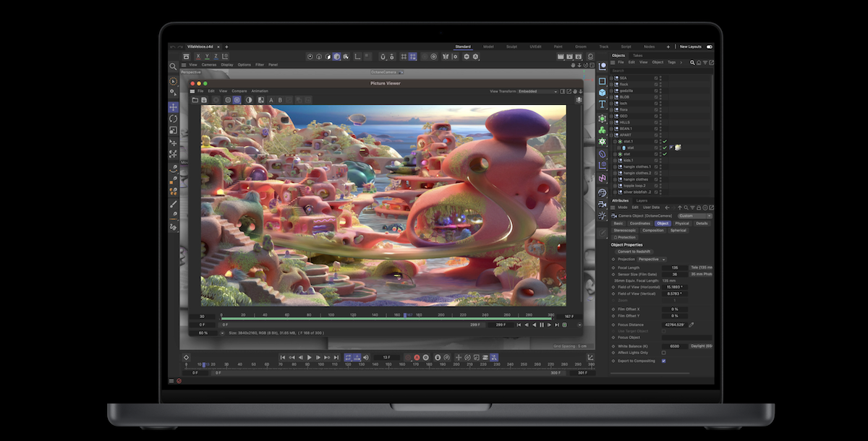
Task: Click Convert to Redshift button
Action: click(x=634, y=252)
